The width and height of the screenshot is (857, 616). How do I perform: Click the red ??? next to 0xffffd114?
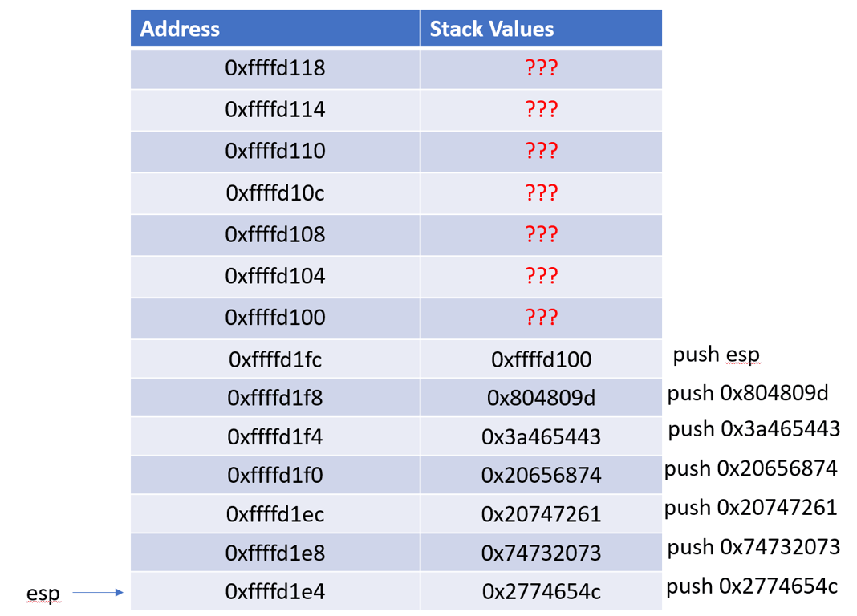click(x=541, y=110)
